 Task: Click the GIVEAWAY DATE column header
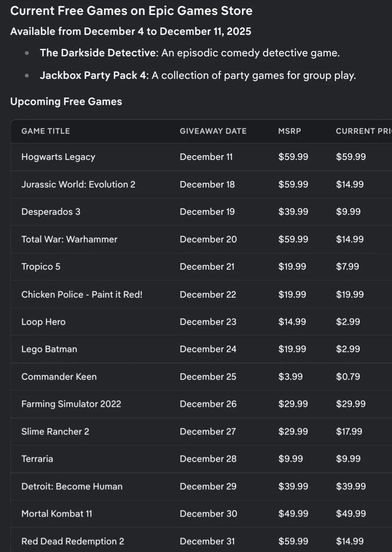[x=213, y=131]
